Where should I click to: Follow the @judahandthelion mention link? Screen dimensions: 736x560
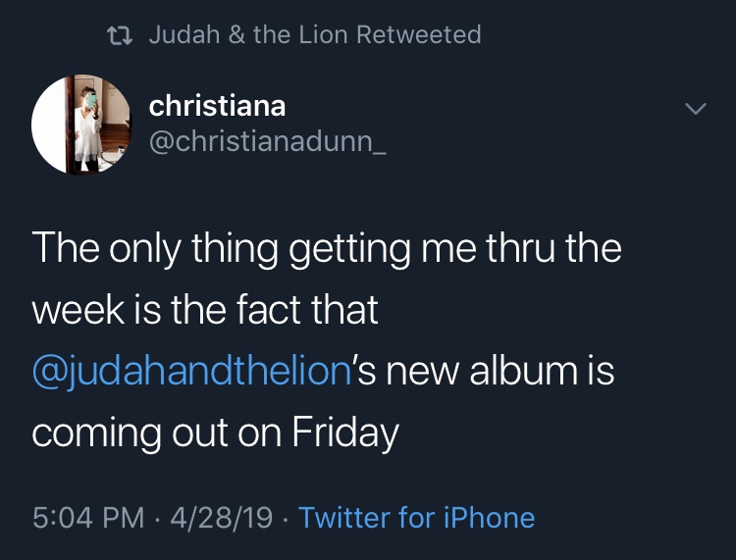coord(192,373)
